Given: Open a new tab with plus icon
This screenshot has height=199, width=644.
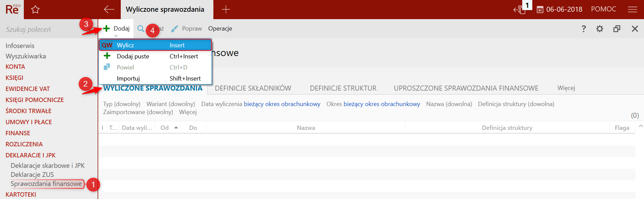Looking at the screenshot, I should 226,9.
